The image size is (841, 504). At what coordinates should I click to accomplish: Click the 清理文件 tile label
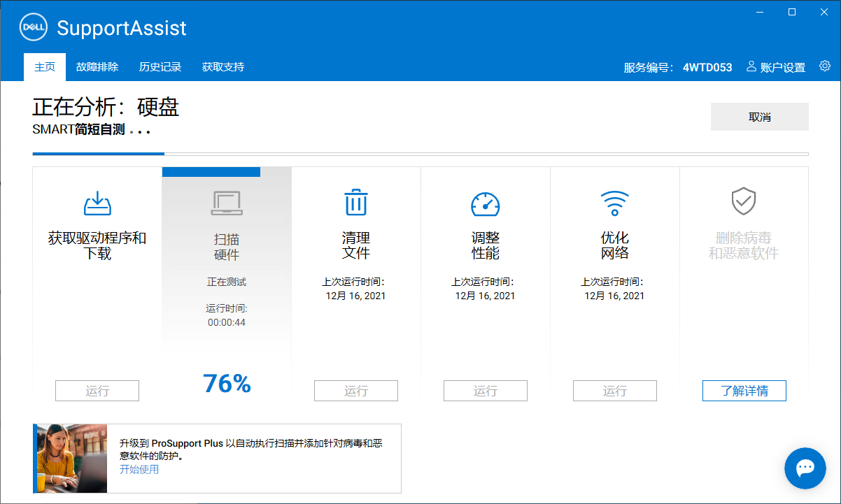356,245
